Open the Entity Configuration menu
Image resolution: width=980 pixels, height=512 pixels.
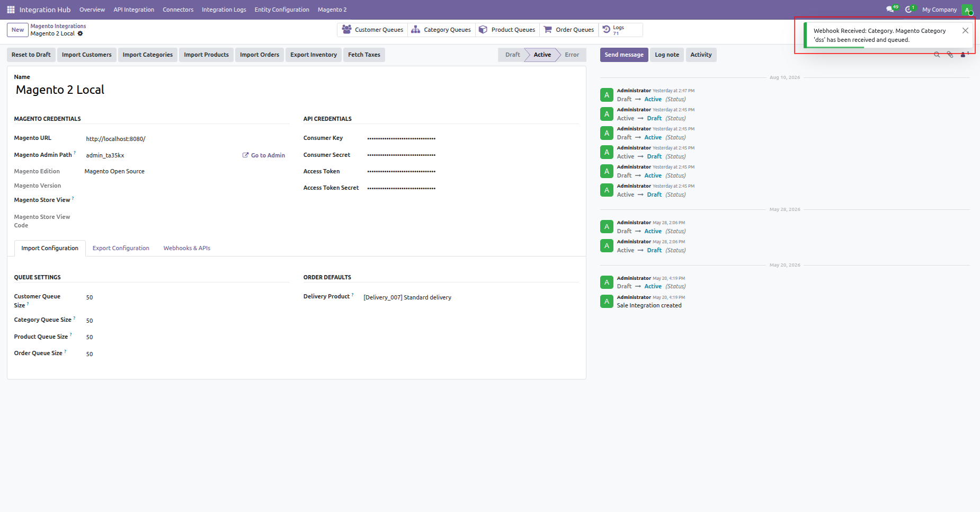pos(282,10)
